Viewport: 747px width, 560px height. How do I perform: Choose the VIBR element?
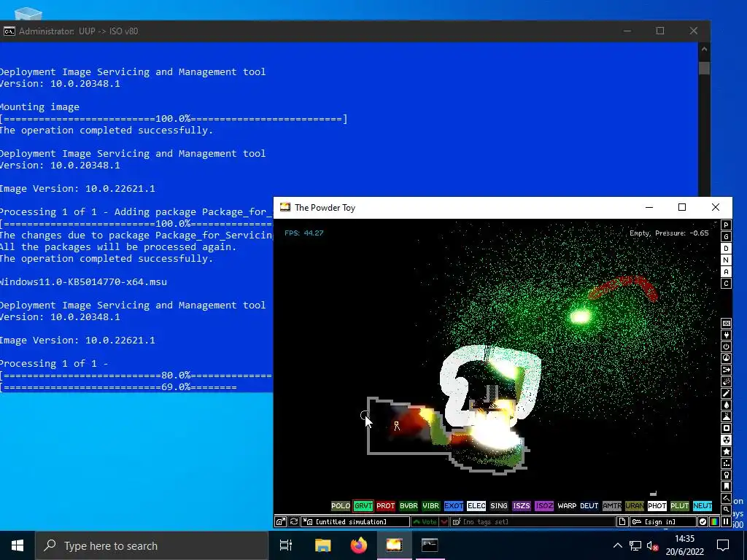[x=431, y=506]
